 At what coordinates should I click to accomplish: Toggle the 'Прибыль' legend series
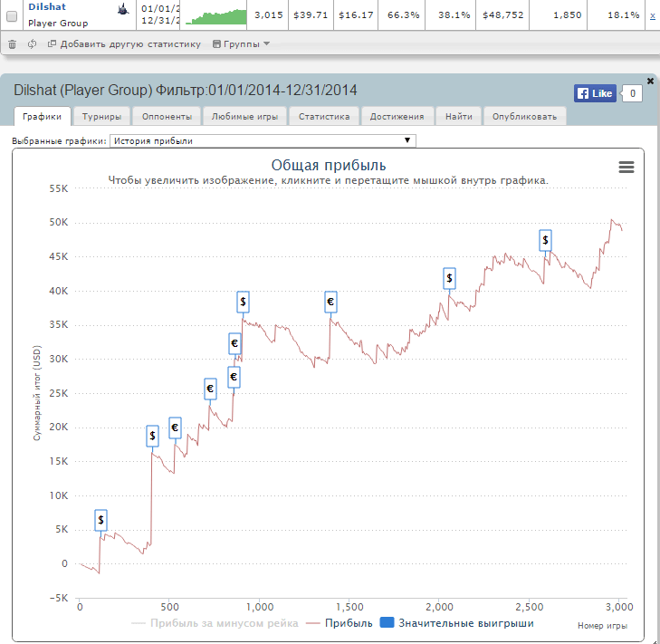(340, 623)
